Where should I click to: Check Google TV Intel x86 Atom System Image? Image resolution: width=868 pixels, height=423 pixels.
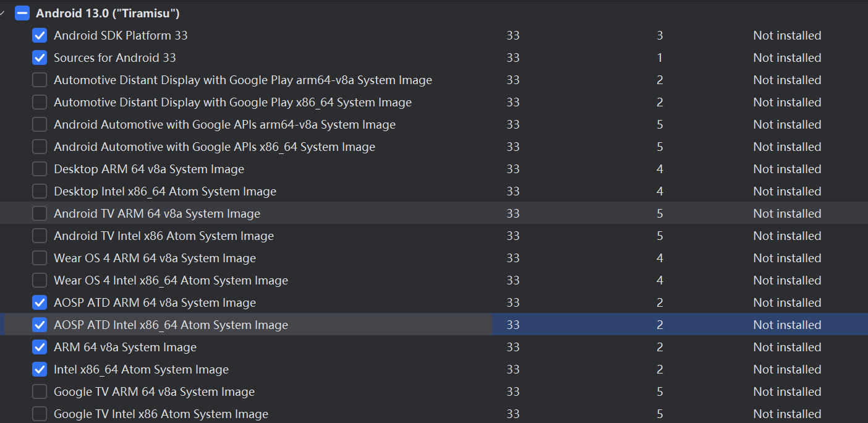pos(40,414)
